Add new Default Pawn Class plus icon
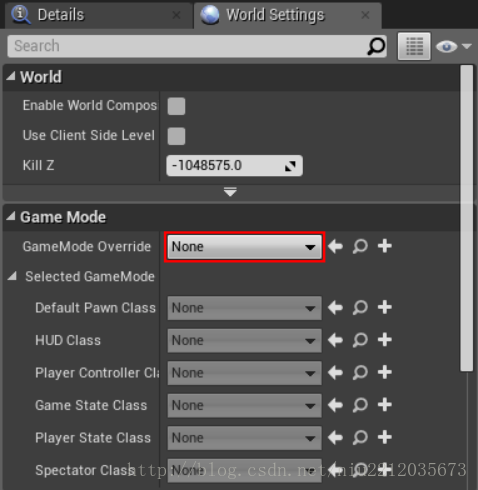The height and width of the screenshot is (490, 478). point(385,307)
